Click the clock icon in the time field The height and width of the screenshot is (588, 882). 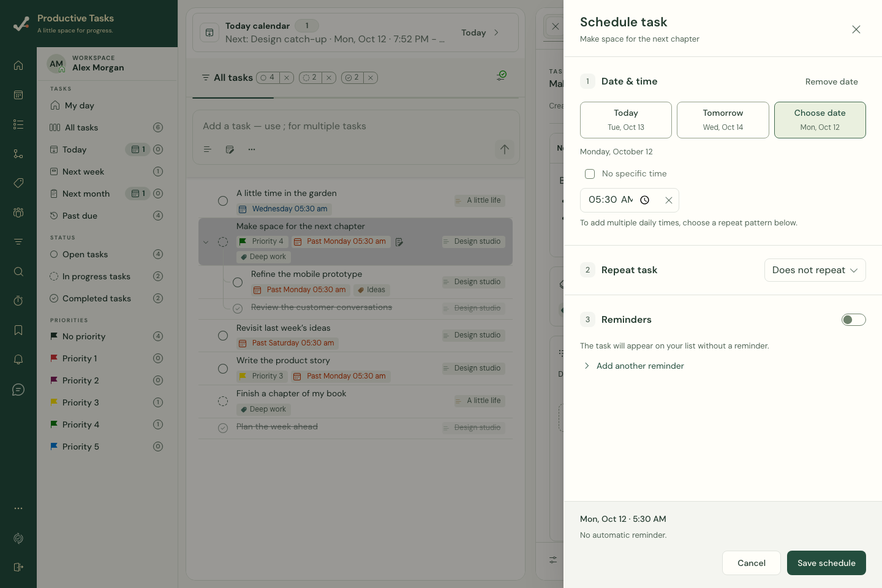644,200
